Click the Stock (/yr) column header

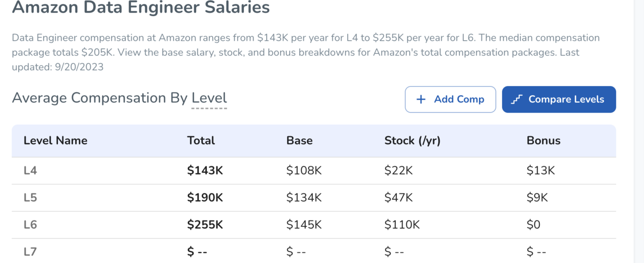coord(412,141)
